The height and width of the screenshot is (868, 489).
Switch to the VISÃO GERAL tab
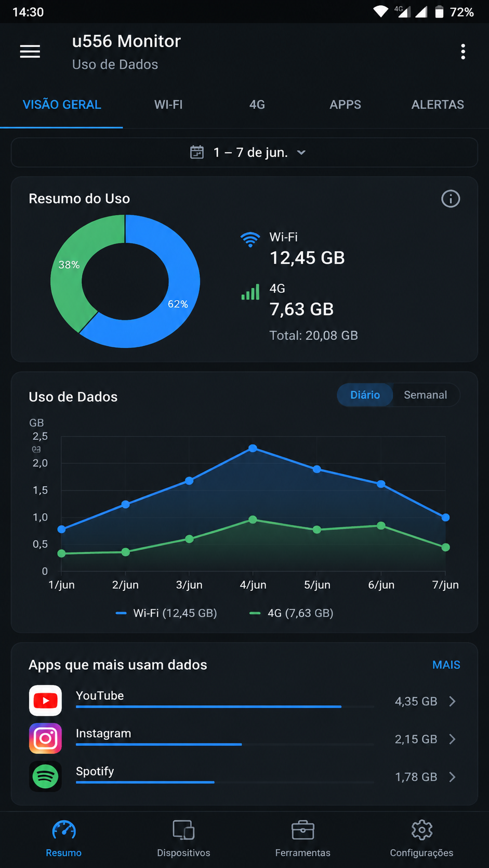[x=62, y=104]
